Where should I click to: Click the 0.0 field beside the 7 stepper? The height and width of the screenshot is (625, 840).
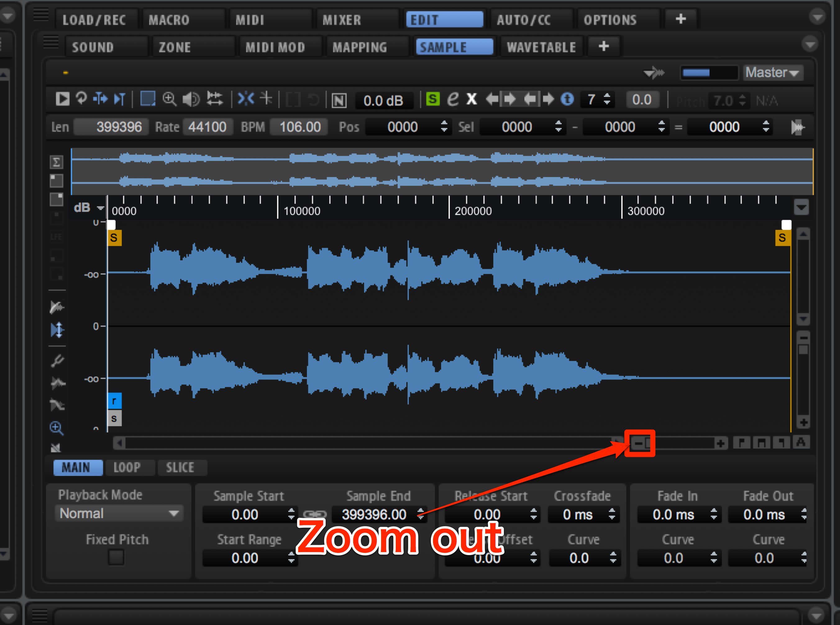642,99
